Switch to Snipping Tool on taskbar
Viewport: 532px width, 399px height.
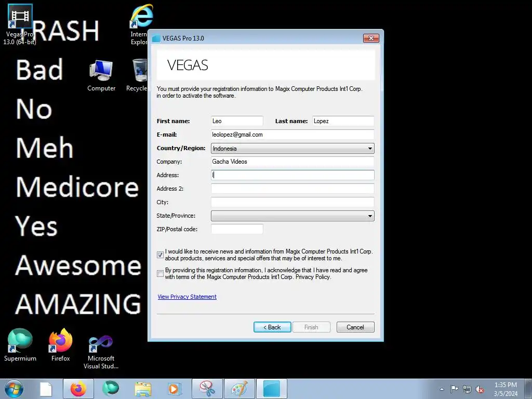coord(207,389)
